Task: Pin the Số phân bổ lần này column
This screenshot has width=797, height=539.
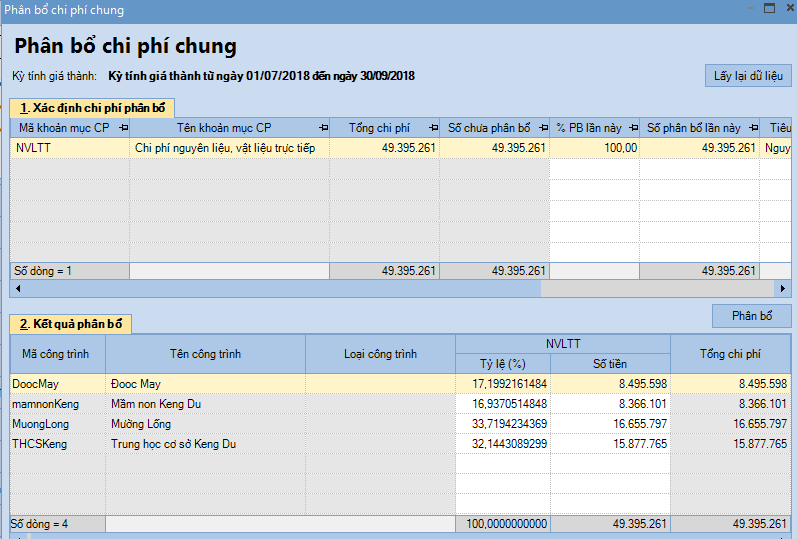Action: (754, 128)
